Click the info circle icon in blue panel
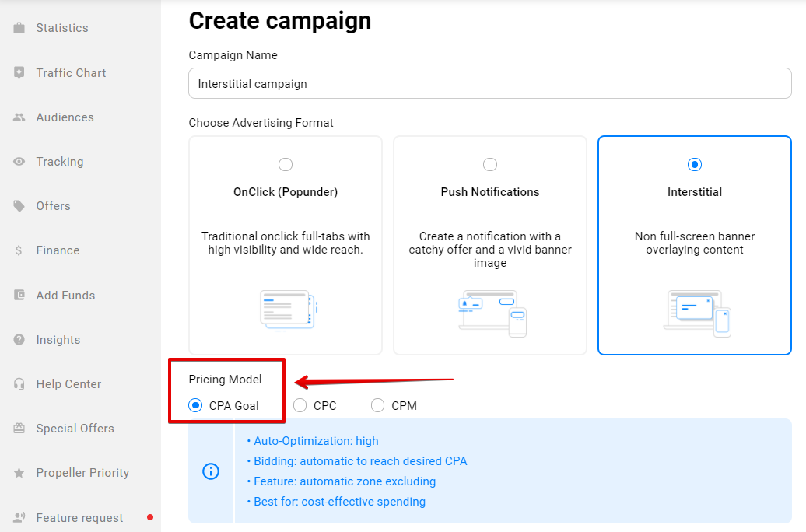This screenshot has width=806, height=532. [x=211, y=471]
